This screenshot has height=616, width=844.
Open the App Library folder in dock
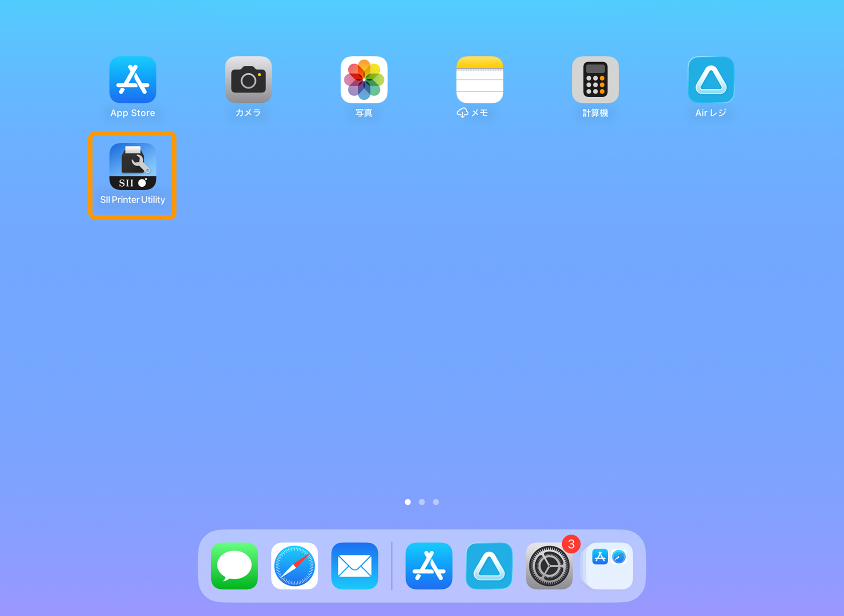609,566
